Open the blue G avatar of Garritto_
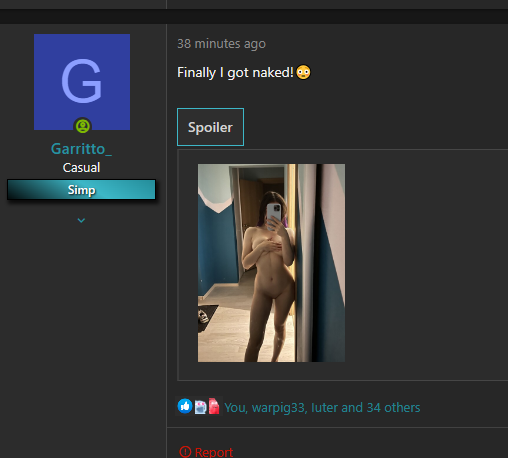 [82, 82]
